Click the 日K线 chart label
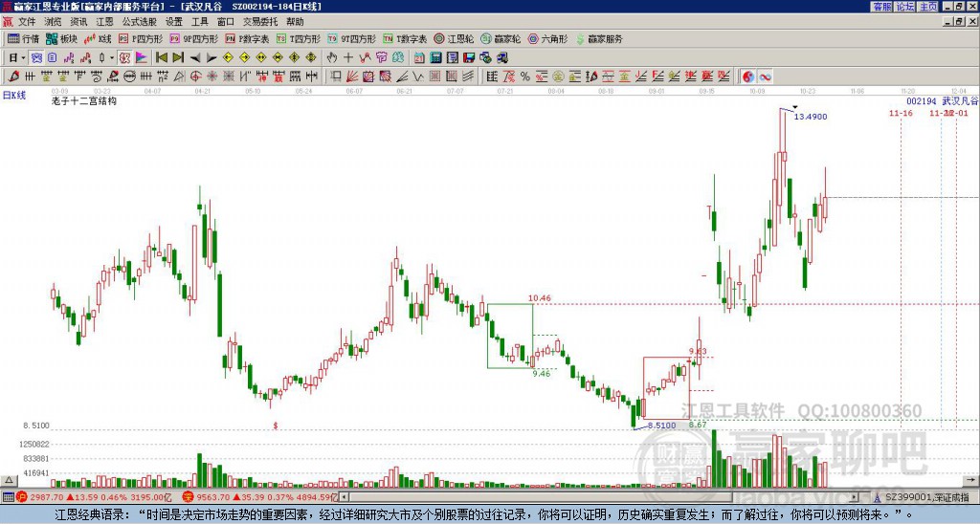This screenshot has height=524, width=980. click(14, 95)
